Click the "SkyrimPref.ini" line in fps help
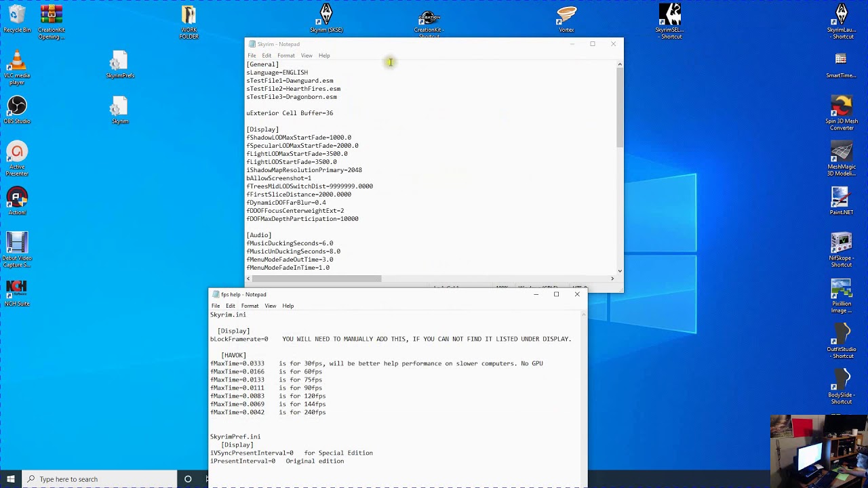Viewport: 868px width, 488px height. 235,436
